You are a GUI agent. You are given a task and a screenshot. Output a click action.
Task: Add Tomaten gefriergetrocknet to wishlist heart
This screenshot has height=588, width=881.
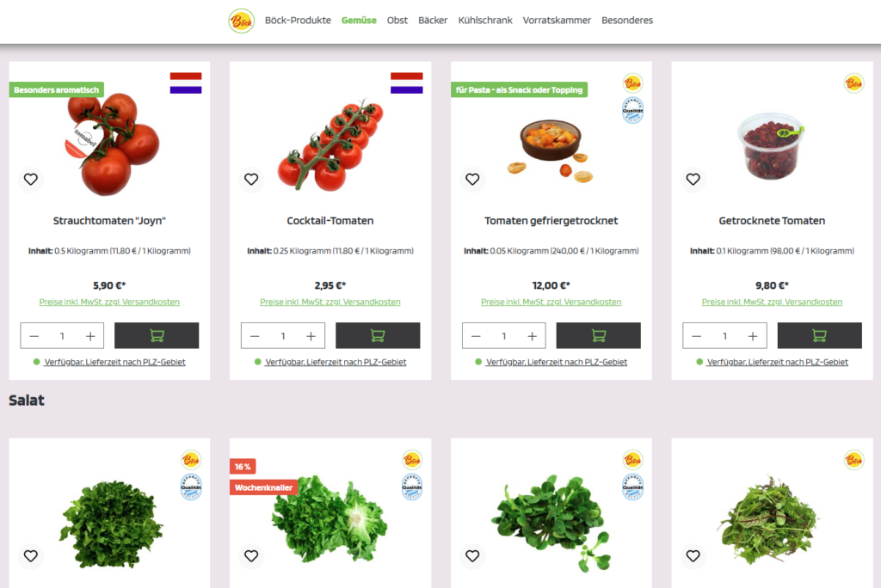pos(472,179)
